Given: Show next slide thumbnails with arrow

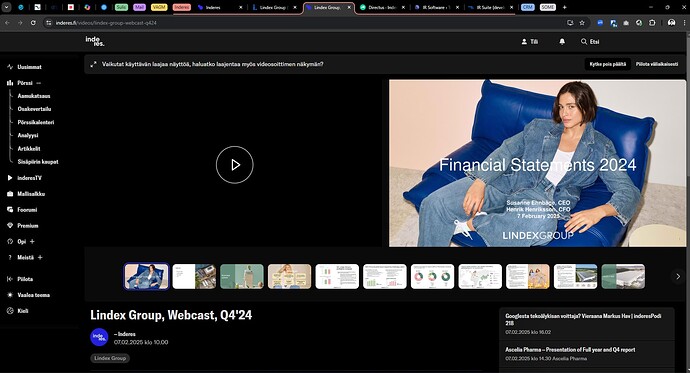Looking at the screenshot, I should click(x=678, y=276).
